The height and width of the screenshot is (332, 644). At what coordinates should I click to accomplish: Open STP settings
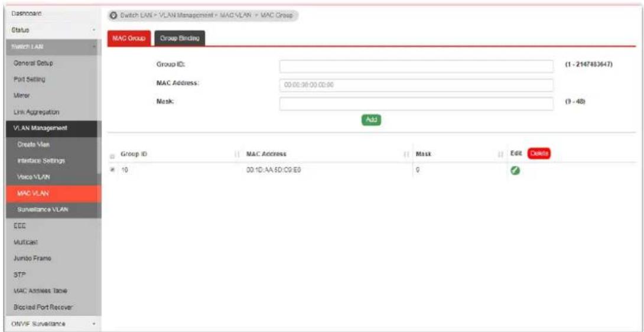pyautogui.click(x=18, y=275)
